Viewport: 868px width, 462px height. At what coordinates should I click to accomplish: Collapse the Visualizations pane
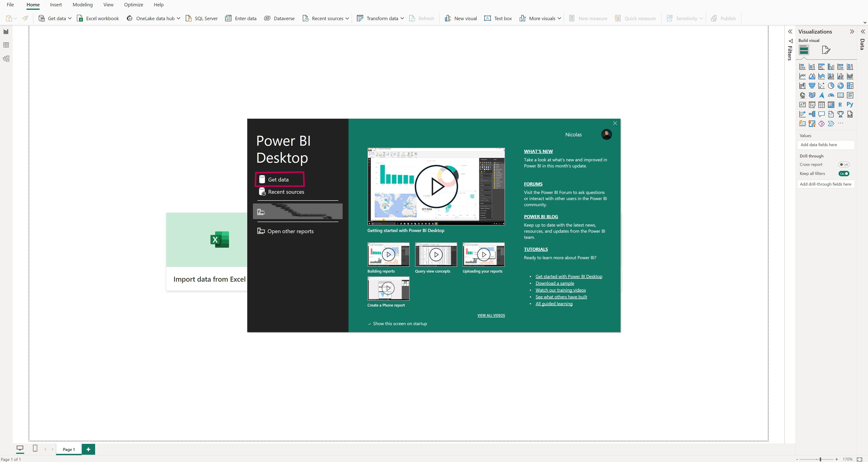pyautogui.click(x=852, y=32)
